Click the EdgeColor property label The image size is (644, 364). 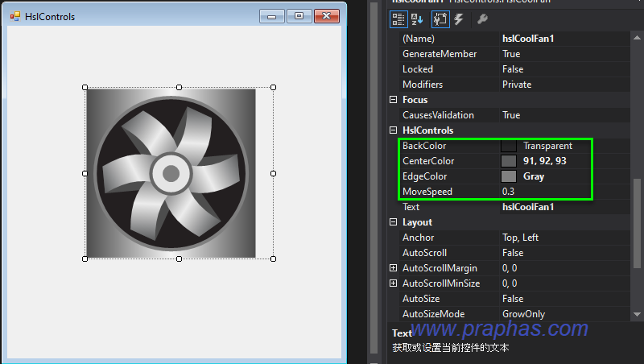click(424, 176)
